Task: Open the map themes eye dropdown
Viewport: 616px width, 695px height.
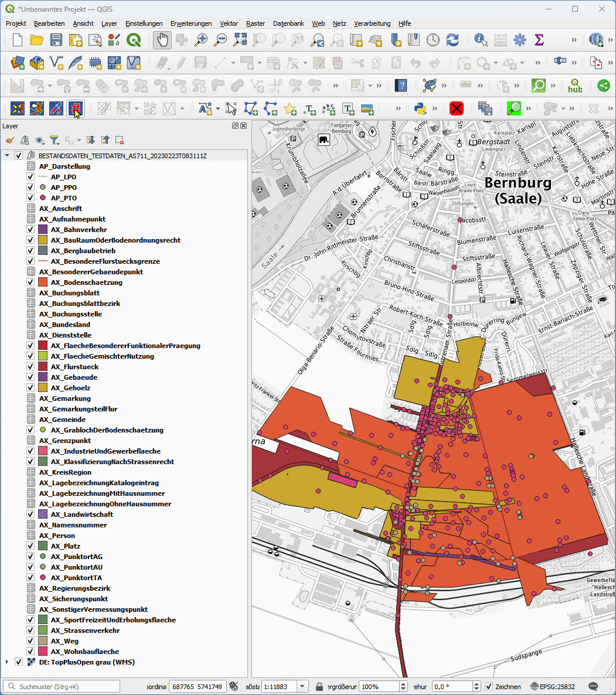Action: coord(40,141)
